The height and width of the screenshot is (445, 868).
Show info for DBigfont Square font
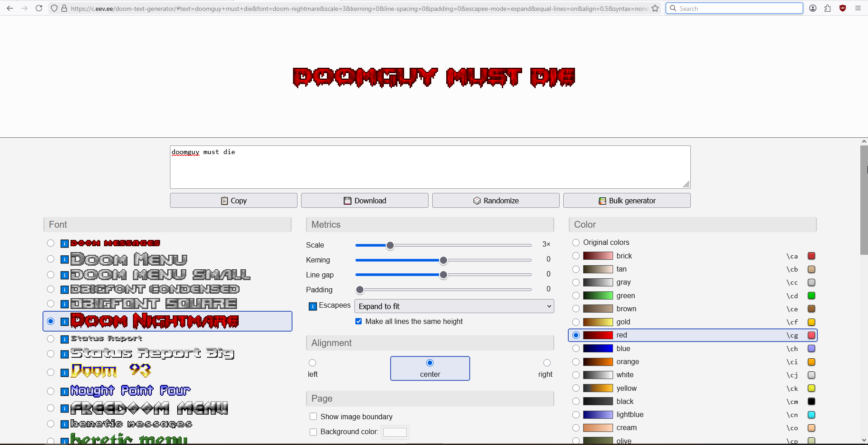(65, 304)
